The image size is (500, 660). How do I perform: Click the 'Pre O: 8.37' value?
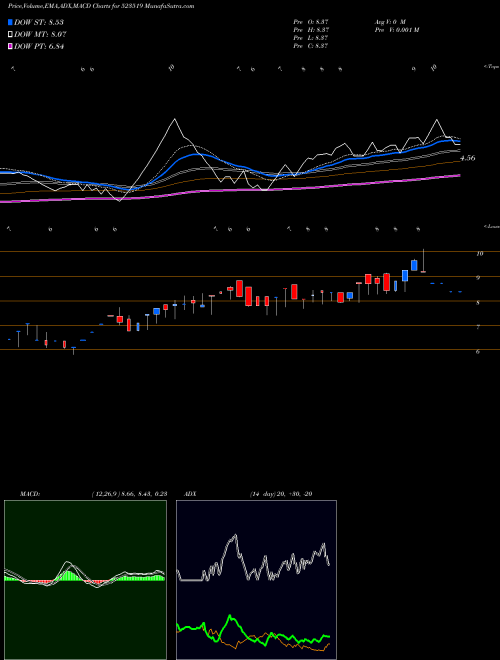coord(311,22)
